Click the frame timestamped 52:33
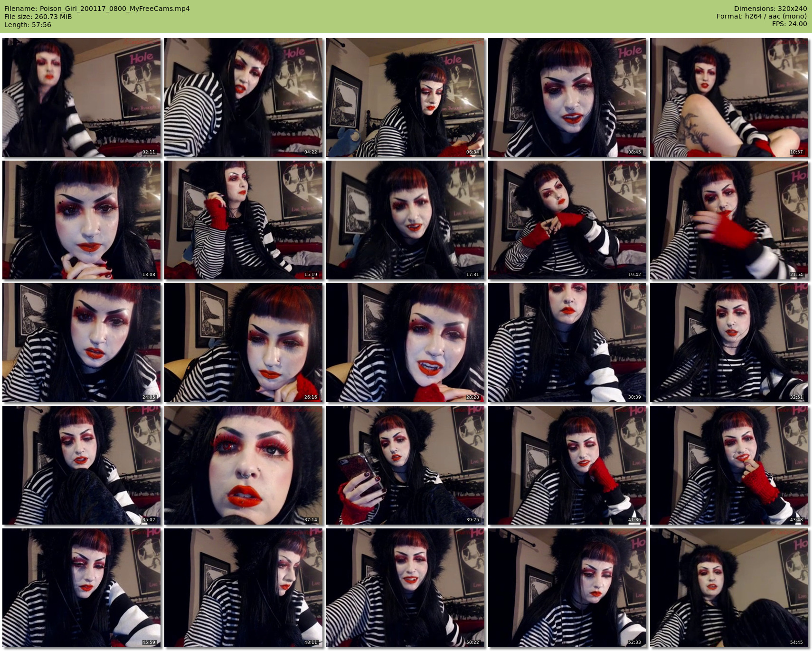The width and height of the screenshot is (812, 651). (x=567, y=588)
